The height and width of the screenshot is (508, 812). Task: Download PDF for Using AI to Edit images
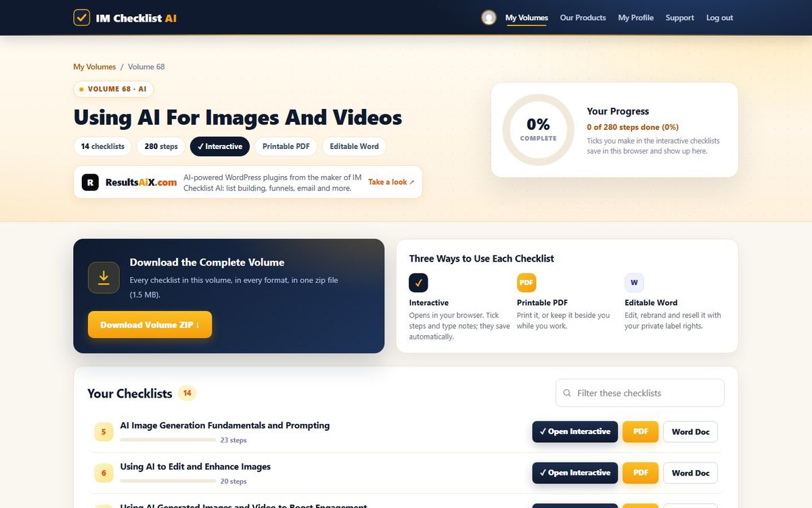coord(640,473)
